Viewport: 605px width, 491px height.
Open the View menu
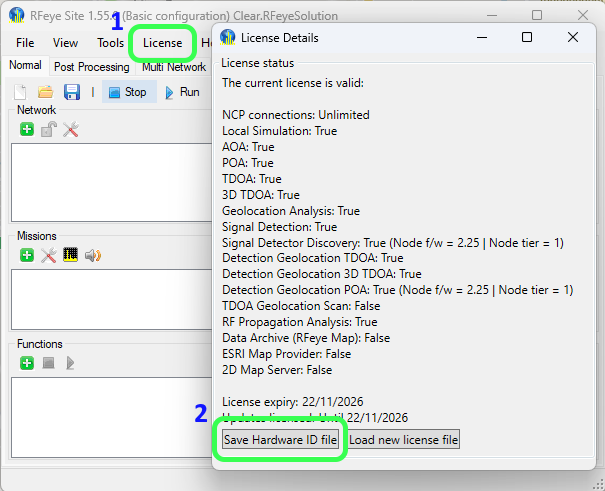click(65, 43)
